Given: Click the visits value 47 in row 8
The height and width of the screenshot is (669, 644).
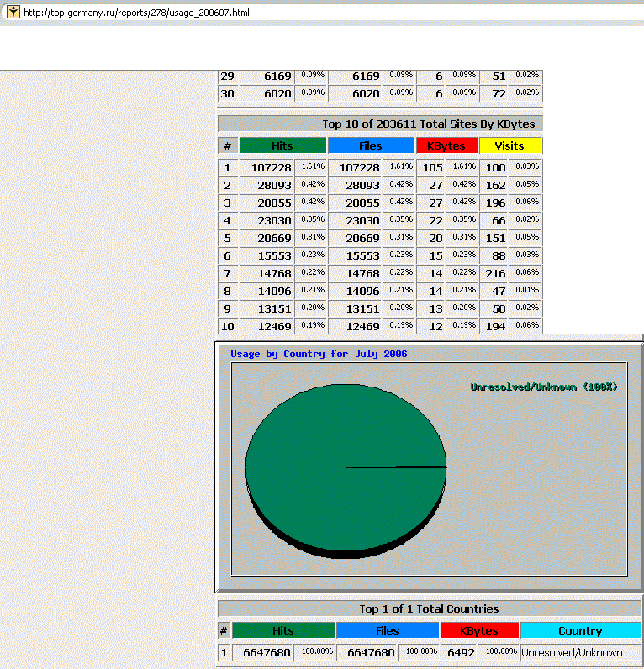Looking at the screenshot, I should [x=499, y=291].
